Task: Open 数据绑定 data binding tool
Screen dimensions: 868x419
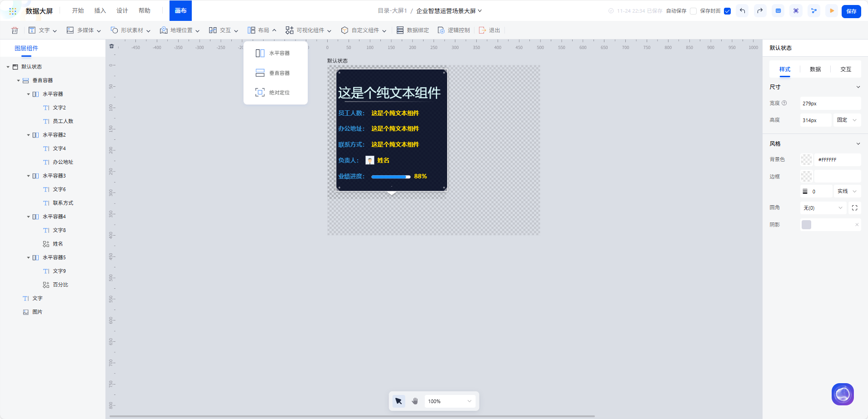Action: (400, 30)
